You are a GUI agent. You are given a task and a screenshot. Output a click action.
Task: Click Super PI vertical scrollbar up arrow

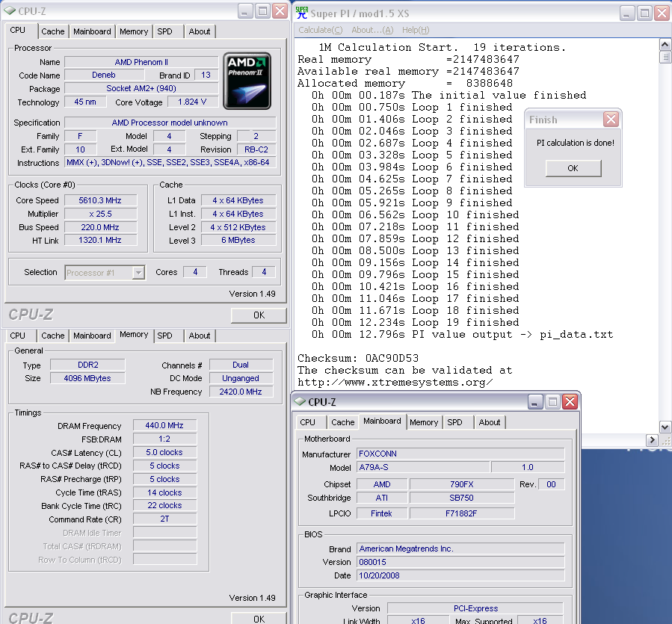coord(665,45)
